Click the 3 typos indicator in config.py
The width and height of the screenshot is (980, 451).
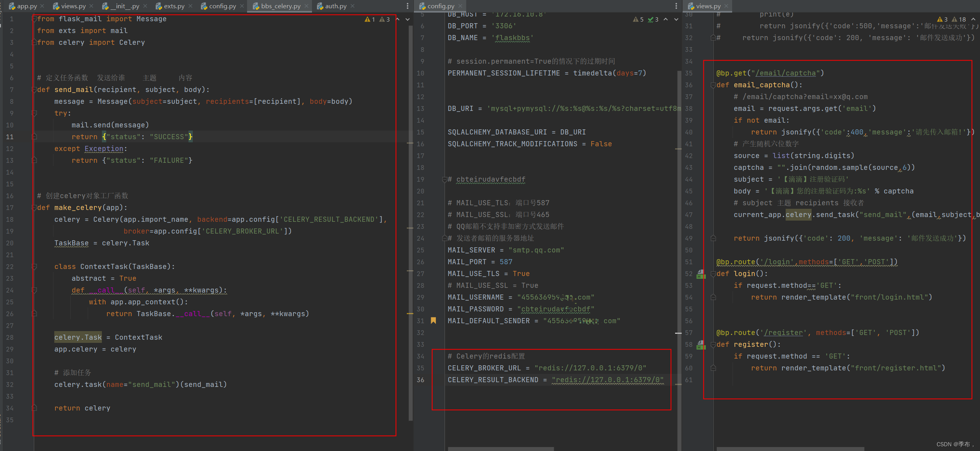(653, 19)
